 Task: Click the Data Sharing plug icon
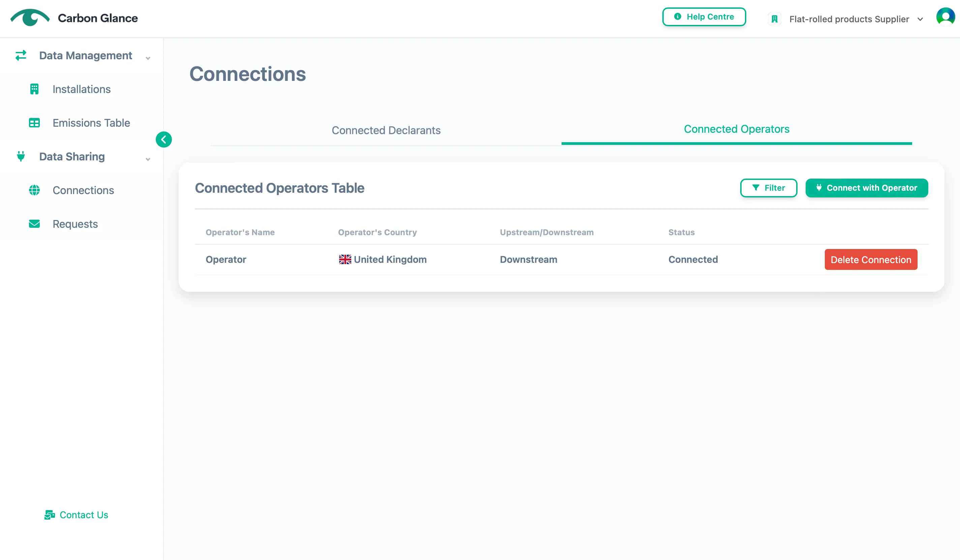pos(21,156)
